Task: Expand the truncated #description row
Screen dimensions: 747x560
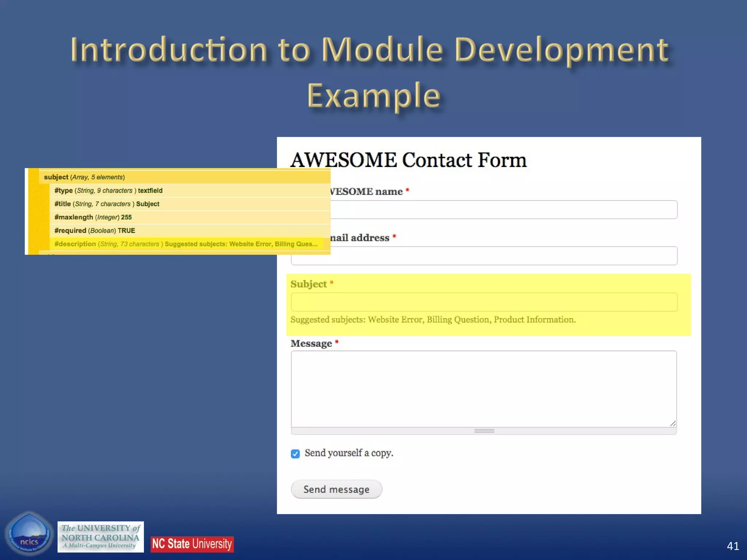Action: coord(186,244)
